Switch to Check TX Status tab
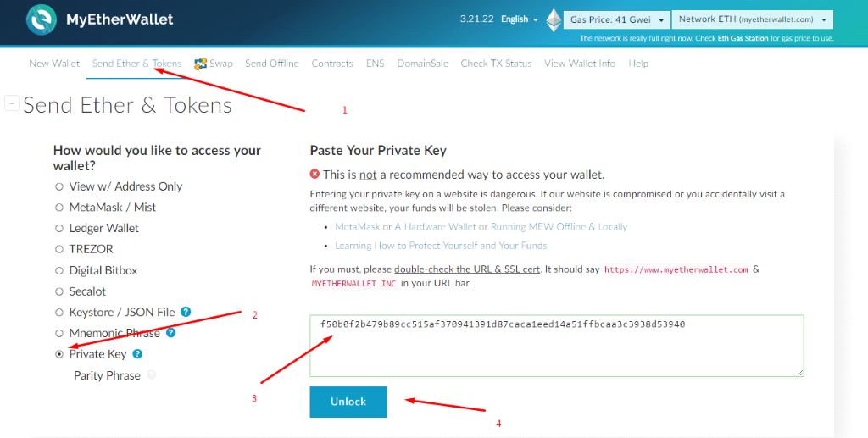The height and width of the screenshot is (438, 868). coord(496,64)
